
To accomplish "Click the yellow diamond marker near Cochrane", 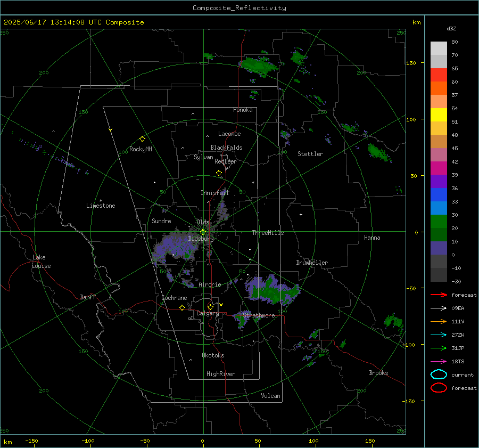I will pos(183,307).
